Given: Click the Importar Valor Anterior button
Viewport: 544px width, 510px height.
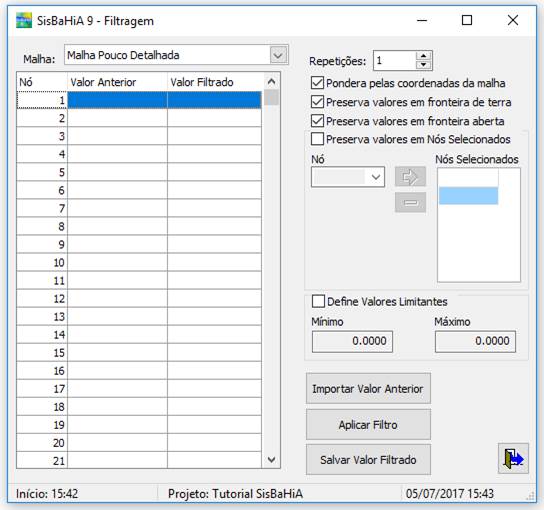Looking at the screenshot, I should [x=368, y=389].
